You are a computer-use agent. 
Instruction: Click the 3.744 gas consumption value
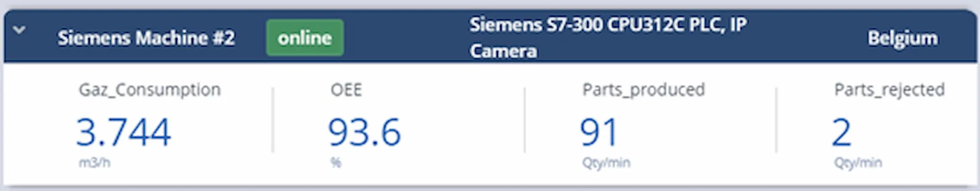click(x=123, y=132)
